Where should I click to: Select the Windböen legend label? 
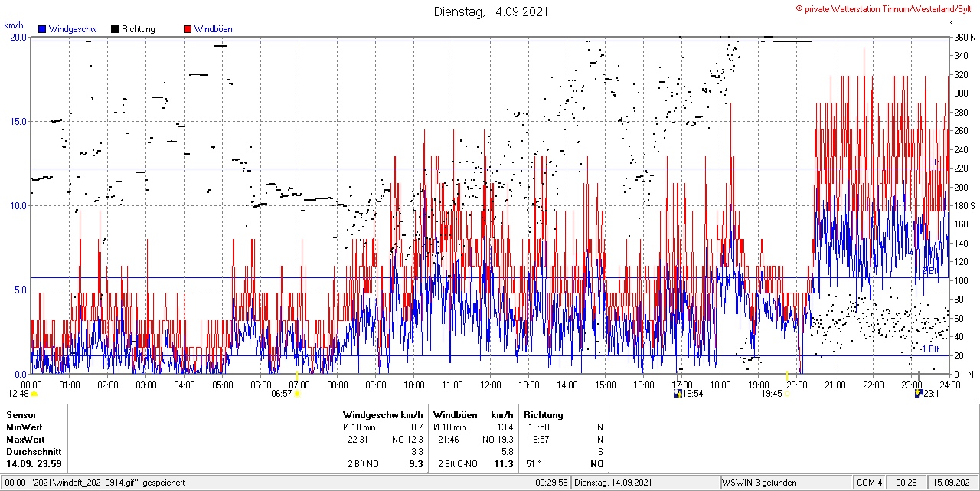[x=214, y=29]
